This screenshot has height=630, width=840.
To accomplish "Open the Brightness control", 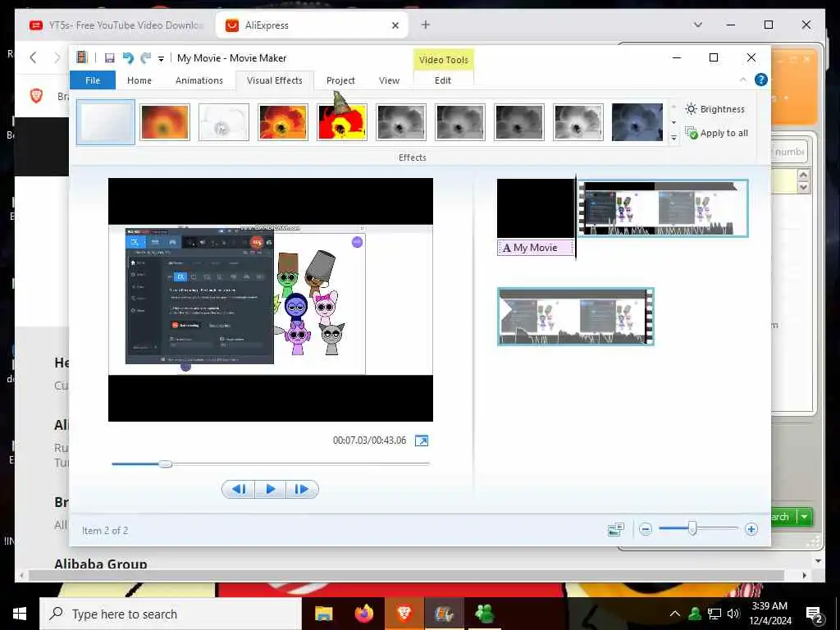I will tap(715, 109).
